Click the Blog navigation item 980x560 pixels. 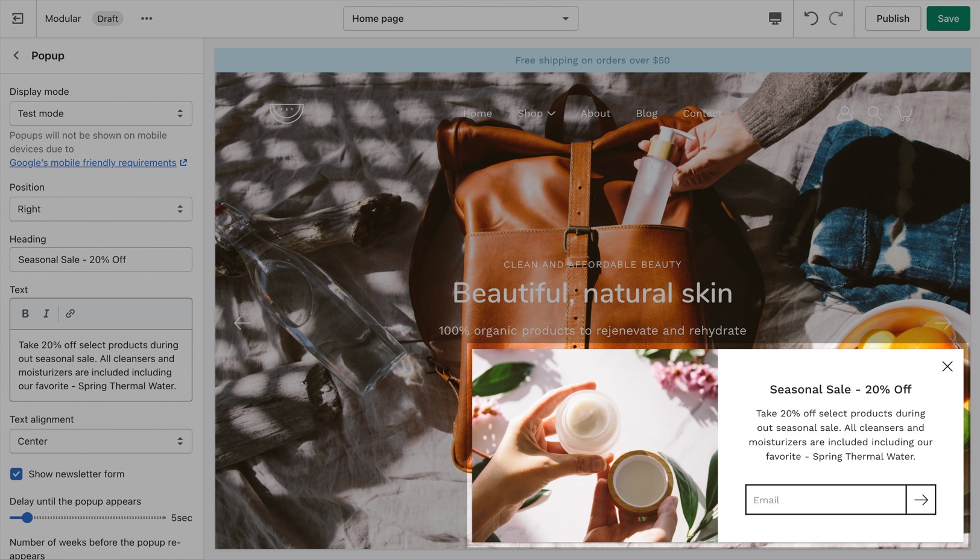pos(646,113)
